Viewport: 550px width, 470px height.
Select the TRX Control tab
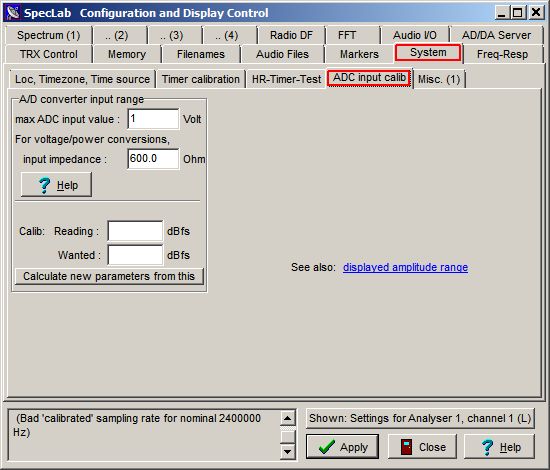49,54
